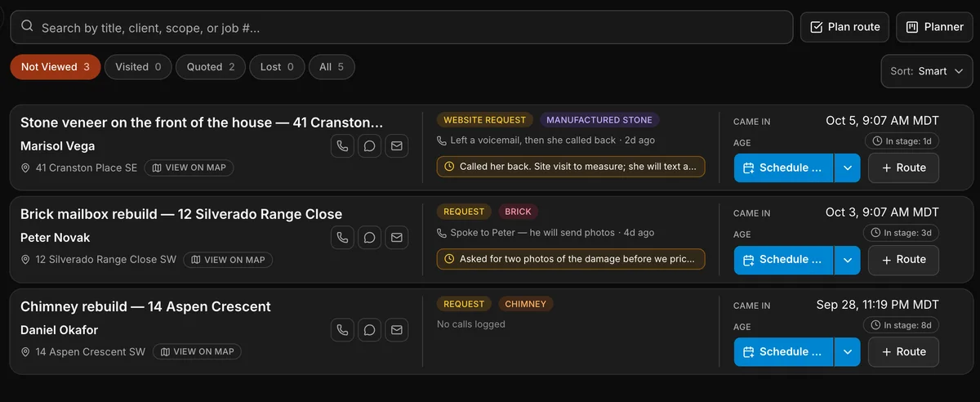980x402 pixels.
Task: Open Schedule dropdown arrow for Marisol Vega
Action: tap(848, 167)
